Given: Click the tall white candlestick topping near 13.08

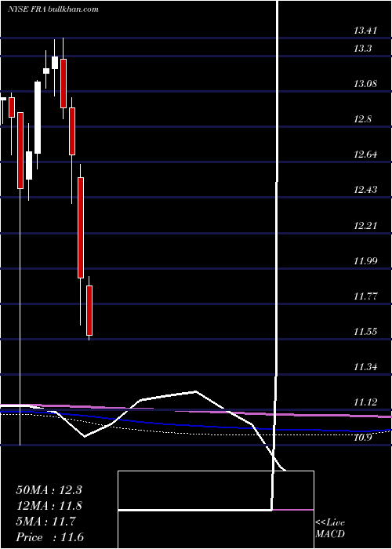Looking at the screenshot, I should [x=38, y=118].
